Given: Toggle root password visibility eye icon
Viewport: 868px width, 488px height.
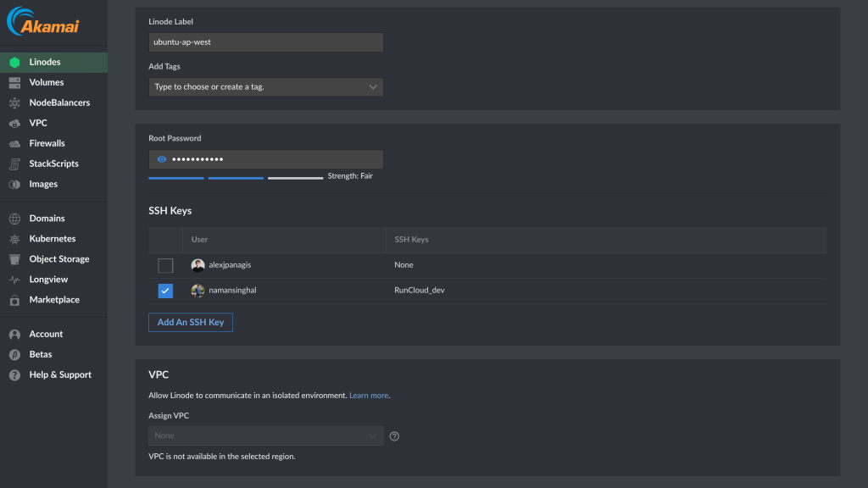Looking at the screenshot, I should point(162,159).
